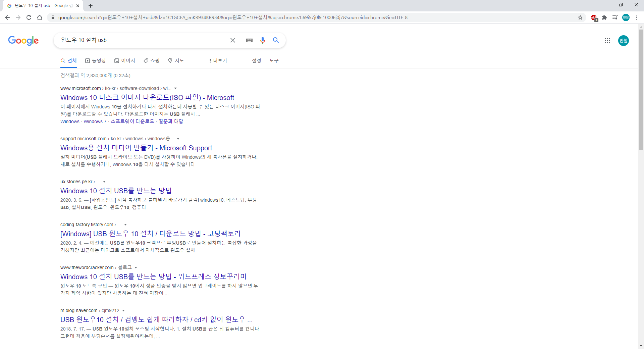The height and width of the screenshot is (349, 644).
Task: Open 워드프레스 정보꾸러미 result link
Action: (x=153, y=277)
